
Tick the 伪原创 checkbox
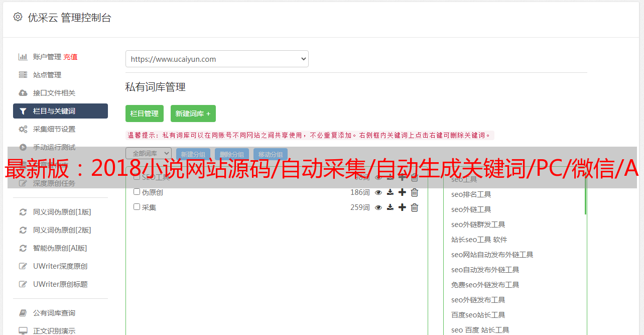137,192
